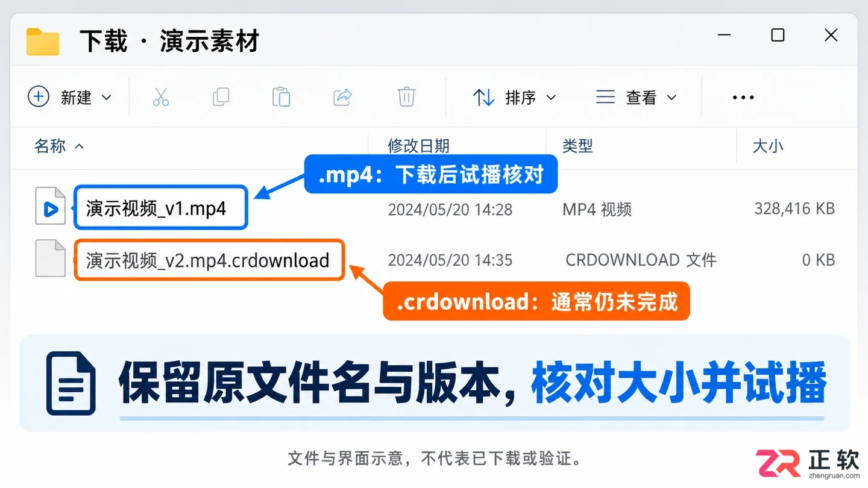Screen dimensions: 868x488
Task: Click the type cell MP4 视频
Action: pyautogui.click(x=597, y=210)
